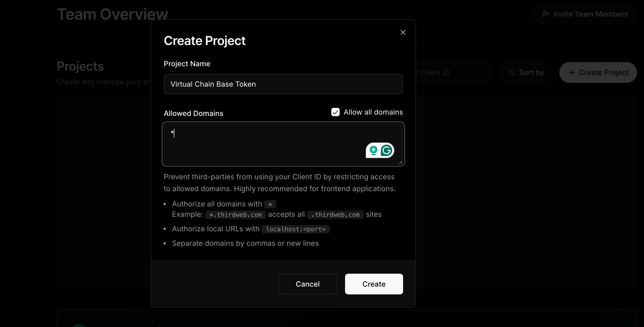This screenshot has height=327, width=644.
Task: Toggle the Allow all domains checkbox off
Action: 335,112
